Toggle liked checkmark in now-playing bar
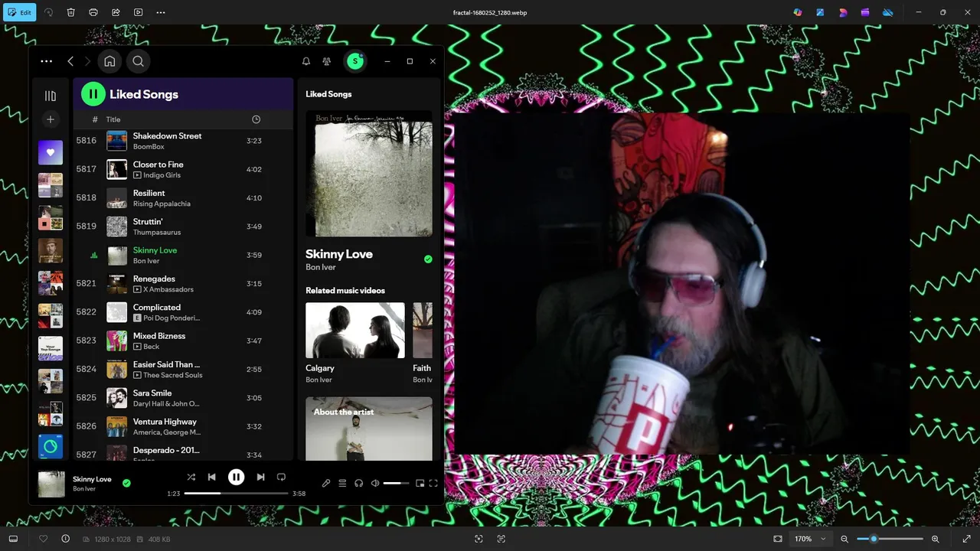The height and width of the screenshot is (551, 980). 126,483
